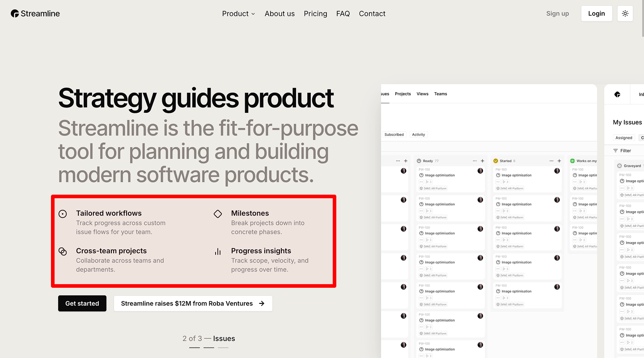The image size is (644, 358).
Task: Click the Progress insights bar chart icon
Action: click(x=218, y=251)
